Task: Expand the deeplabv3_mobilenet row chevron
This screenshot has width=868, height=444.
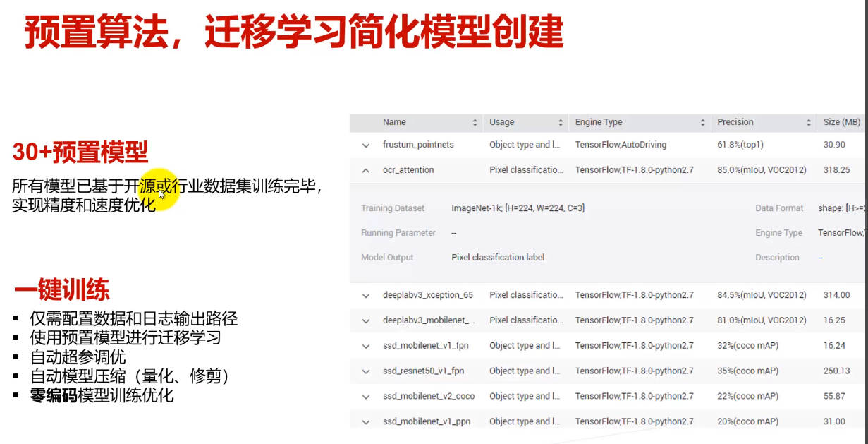Action: [365, 321]
